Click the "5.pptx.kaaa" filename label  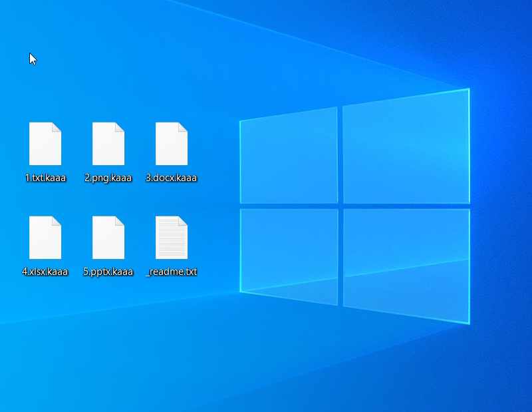[x=108, y=272]
